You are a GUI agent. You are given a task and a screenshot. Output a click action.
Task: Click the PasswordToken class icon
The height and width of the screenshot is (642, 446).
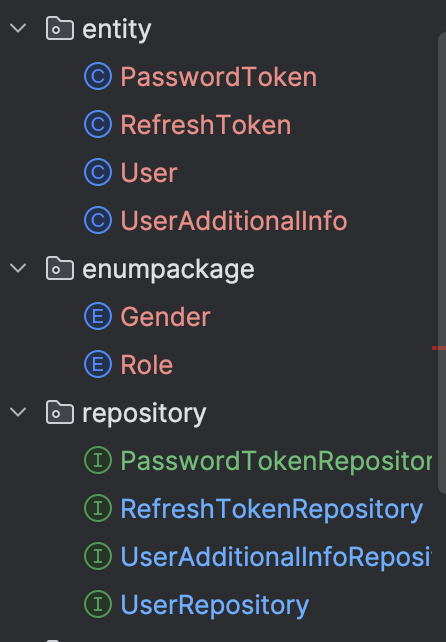coord(98,77)
